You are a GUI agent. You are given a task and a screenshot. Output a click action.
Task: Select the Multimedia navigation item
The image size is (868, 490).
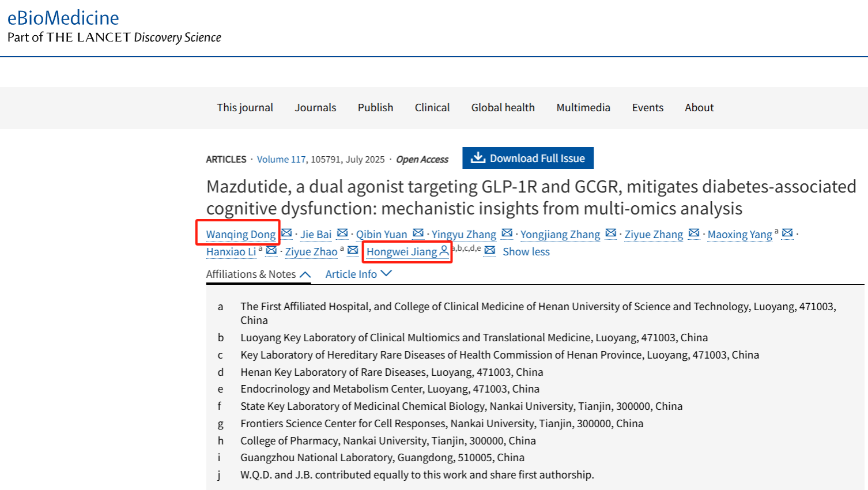coord(583,108)
